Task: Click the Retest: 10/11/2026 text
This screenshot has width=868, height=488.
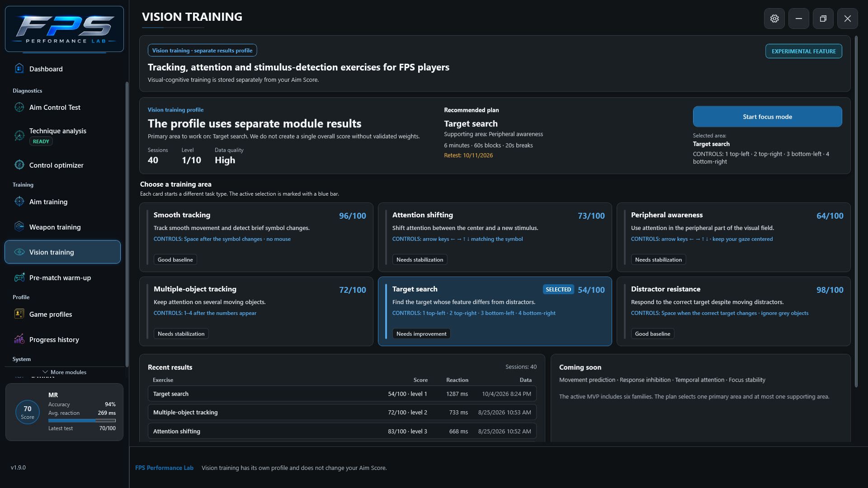Action: (x=468, y=155)
